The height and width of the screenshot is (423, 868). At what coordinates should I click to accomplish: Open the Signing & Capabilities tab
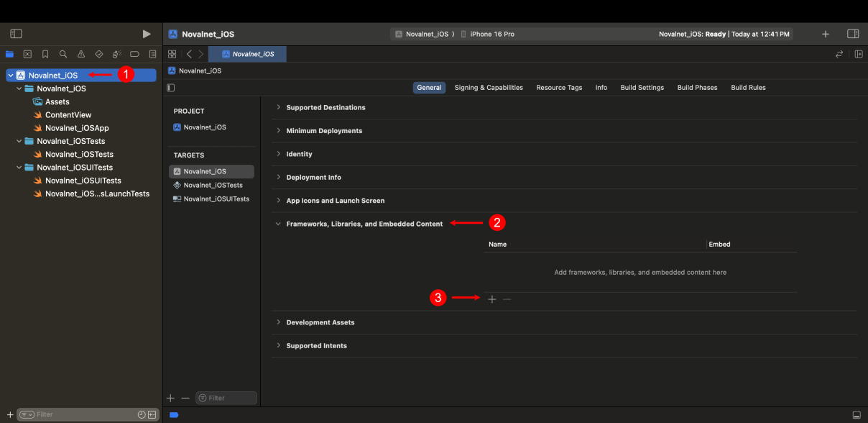pos(489,88)
